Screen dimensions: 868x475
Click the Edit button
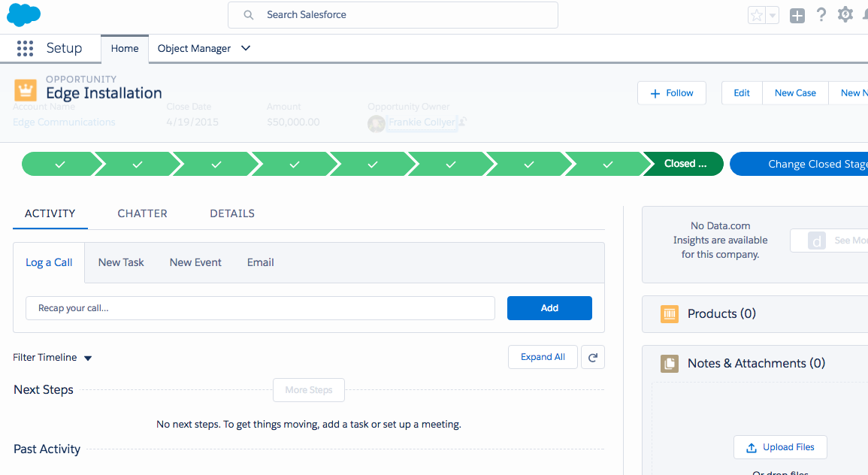(x=742, y=93)
